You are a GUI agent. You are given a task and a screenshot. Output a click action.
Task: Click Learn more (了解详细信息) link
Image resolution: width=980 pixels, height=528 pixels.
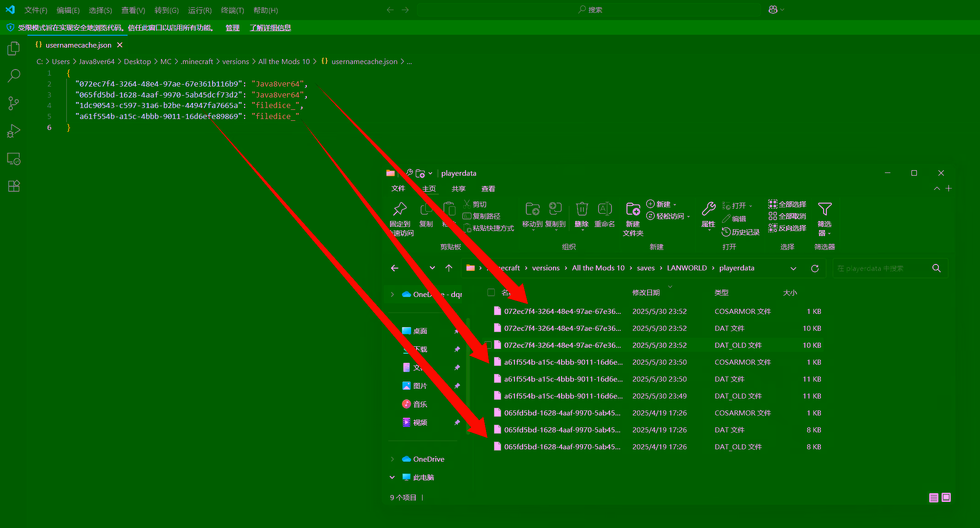(x=270, y=28)
